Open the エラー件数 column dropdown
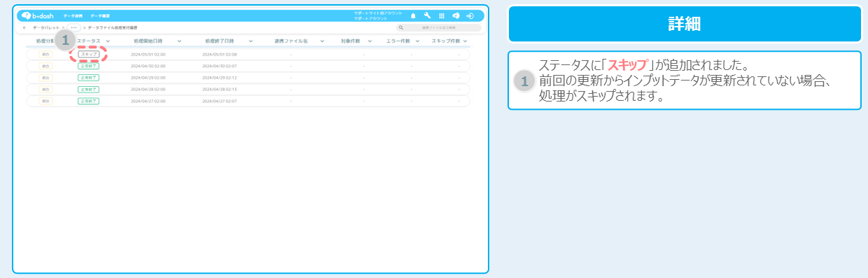 click(x=417, y=41)
